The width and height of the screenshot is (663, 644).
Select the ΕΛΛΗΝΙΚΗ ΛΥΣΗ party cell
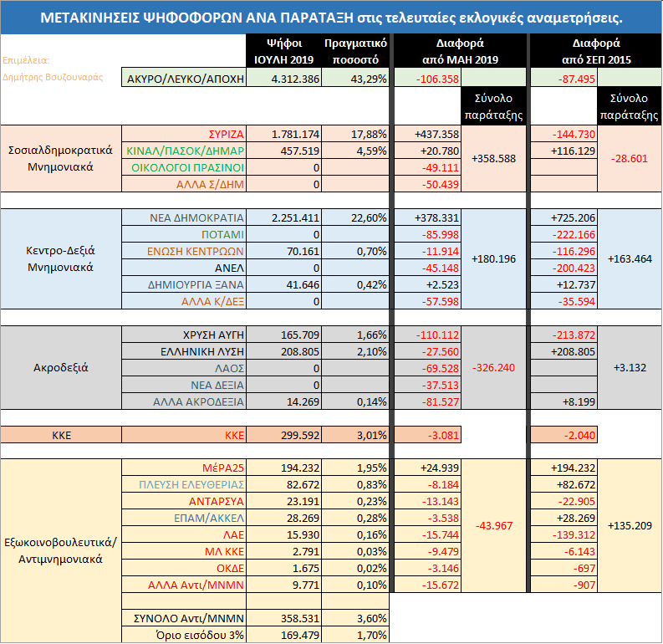[184, 351]
